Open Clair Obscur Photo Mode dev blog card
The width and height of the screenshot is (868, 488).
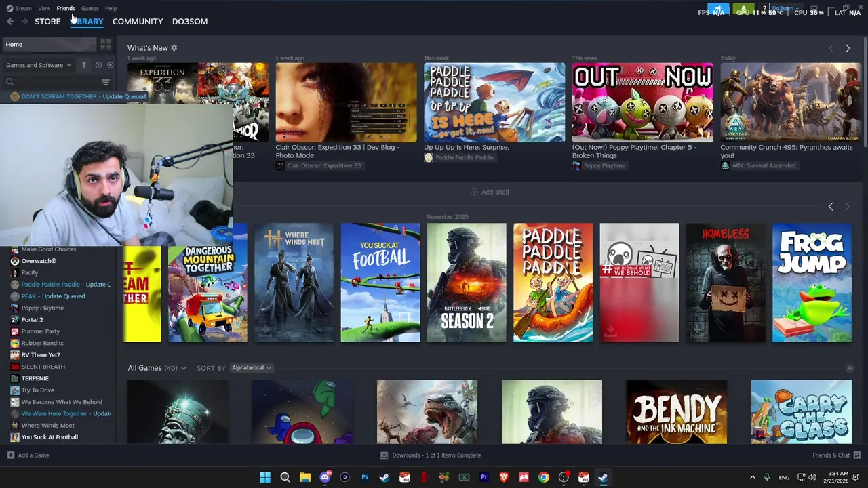tap(346, 102)
